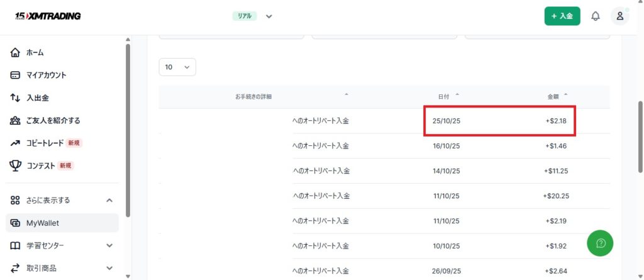Click the MyWallet wallet icon
The width and height of the screenshot is (644, 280).
pyautogui.click(x=16, y=223)
